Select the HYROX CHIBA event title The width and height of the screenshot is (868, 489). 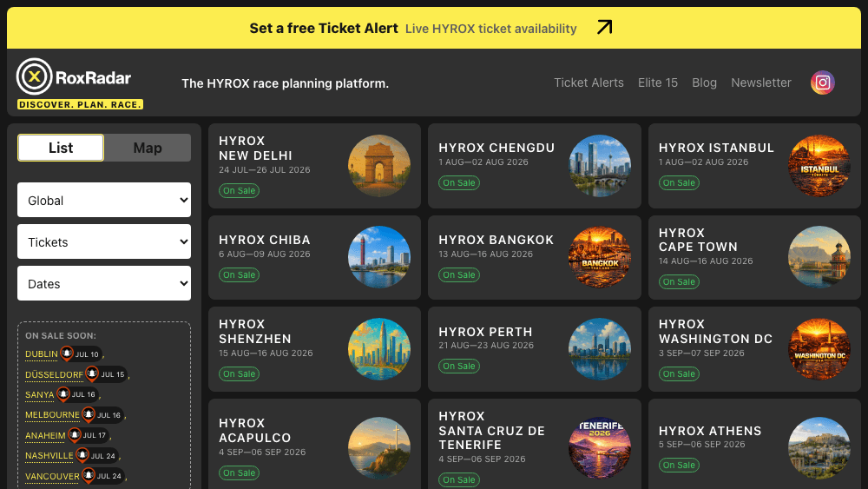pyautogui.click(x=265, y=240)
